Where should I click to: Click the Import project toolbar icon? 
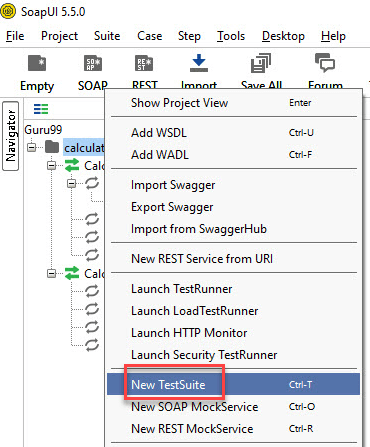pyautogui.click(x=199, y=63)
